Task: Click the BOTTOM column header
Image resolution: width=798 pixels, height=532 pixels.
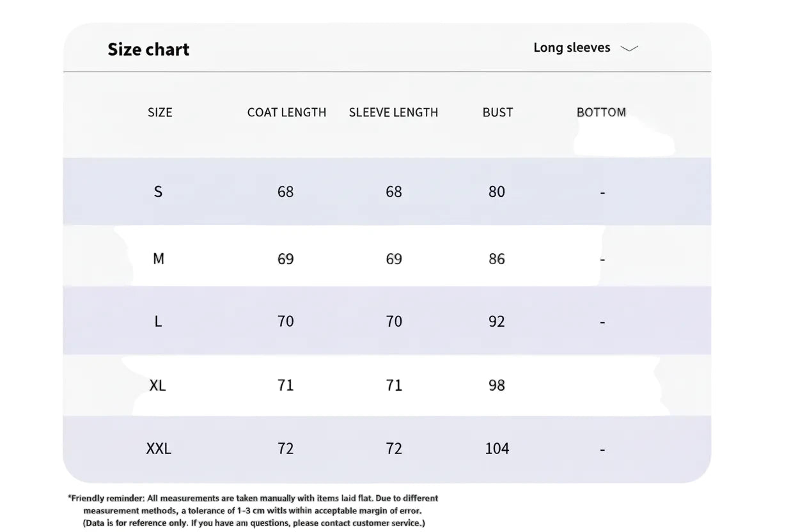Action: tap(601, 113)
